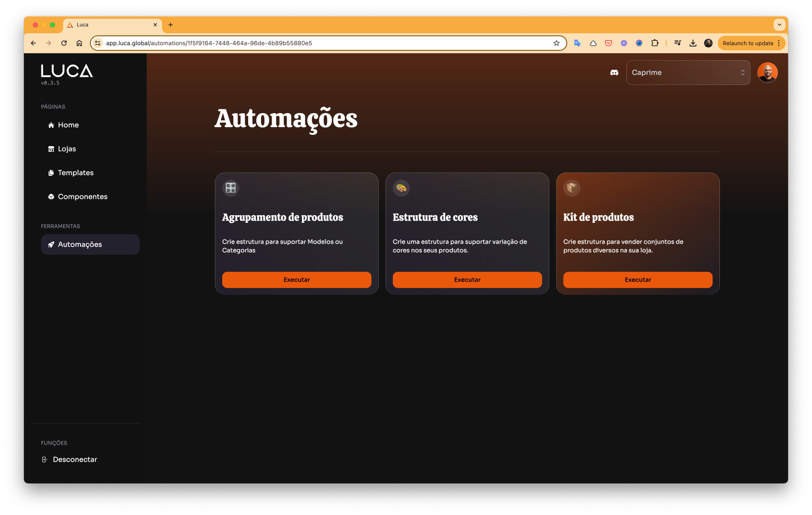
Task: Click the user profile avatar
Action: coord(767,73)
